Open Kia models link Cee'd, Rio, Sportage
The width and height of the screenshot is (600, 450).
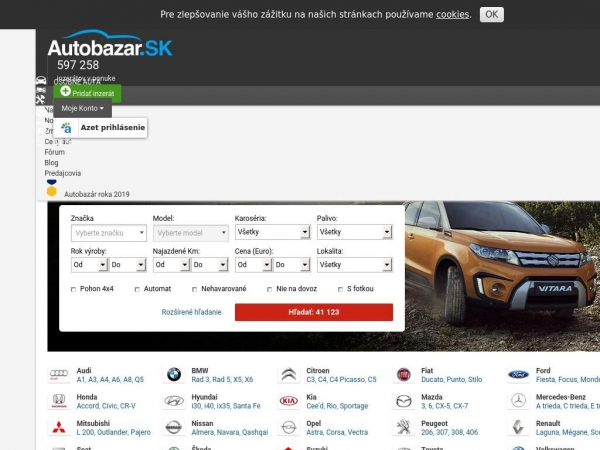tap(337, 406)
